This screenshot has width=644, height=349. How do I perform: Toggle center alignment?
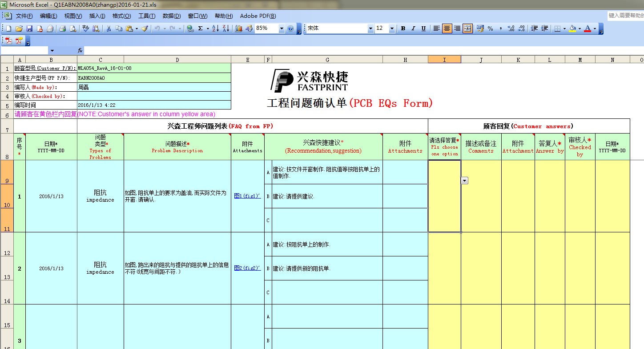tap(447, 28)
